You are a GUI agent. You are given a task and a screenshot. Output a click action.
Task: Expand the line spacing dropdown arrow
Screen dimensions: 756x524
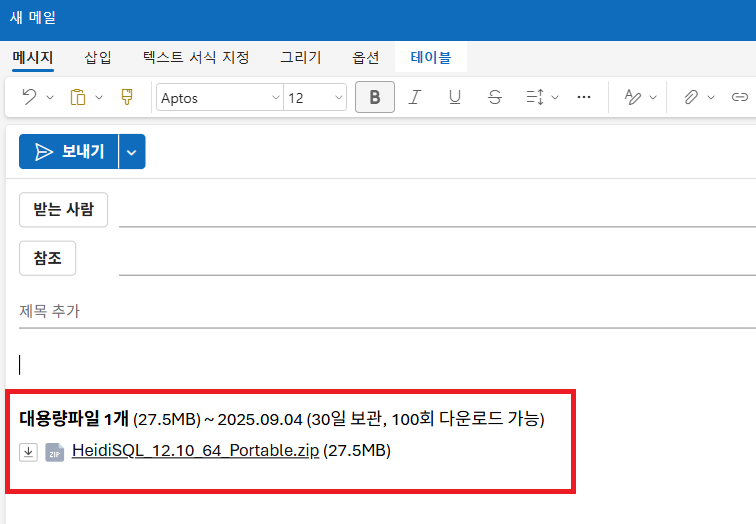pyautogui.click(x=555, y=97)
